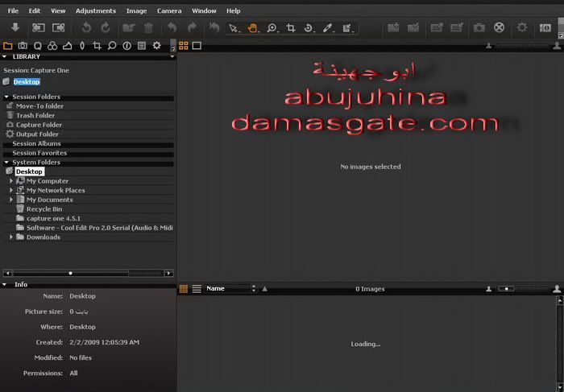564x392 pixels.
Task: Click the circled X stop icon
Action: coord(499,27)
